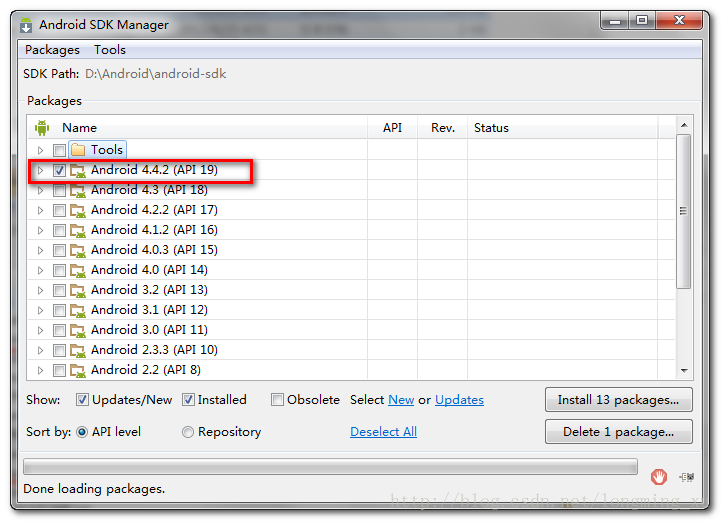The width and height of the screenshot is (721, 521).
Task: Expand the Android 3.0 (API 11) node
Action: (x=40, y=331)
